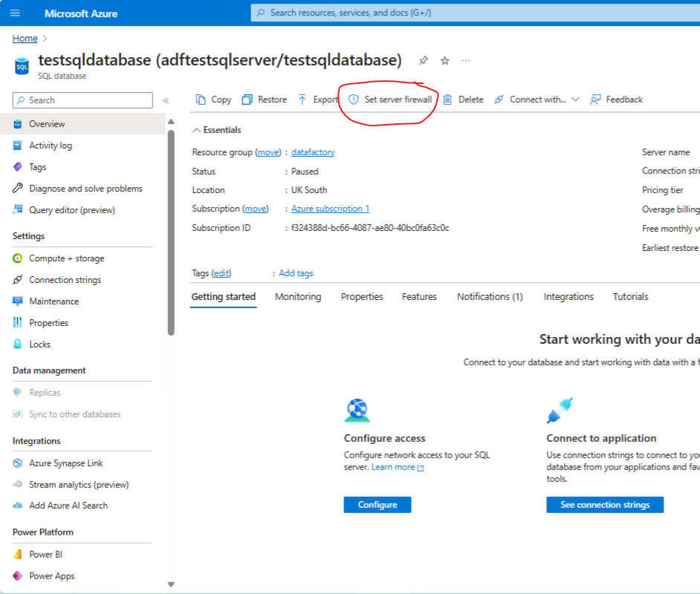This screenshot has width=700, height=594.
Task: Click the Delete trash can icon
Action: pos(447,99)
